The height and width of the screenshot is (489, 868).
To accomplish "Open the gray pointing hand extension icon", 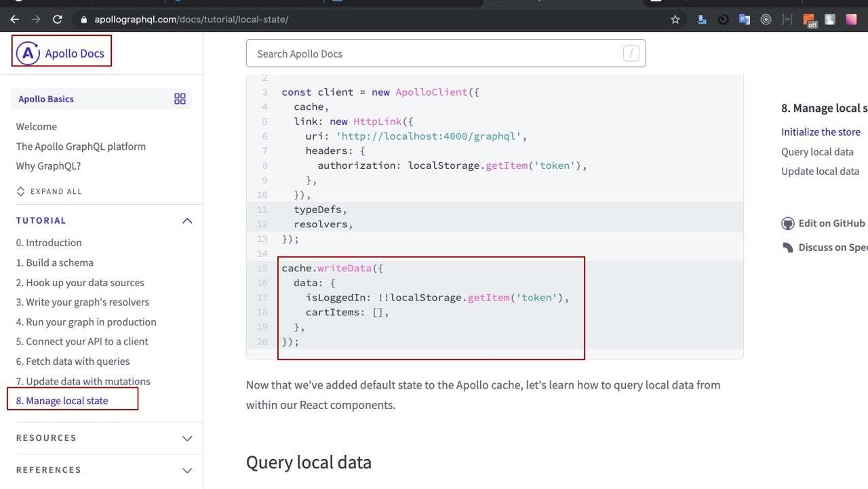I will [830, 20].
